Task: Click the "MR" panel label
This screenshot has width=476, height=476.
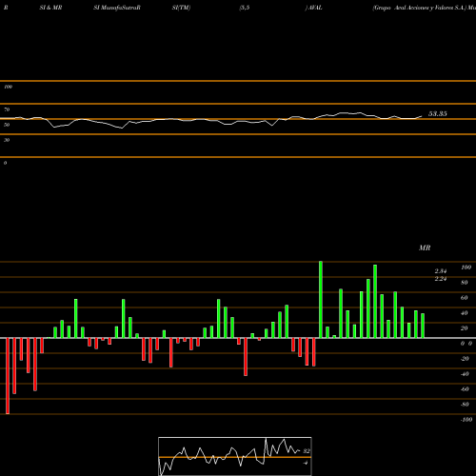Action: 425,248
